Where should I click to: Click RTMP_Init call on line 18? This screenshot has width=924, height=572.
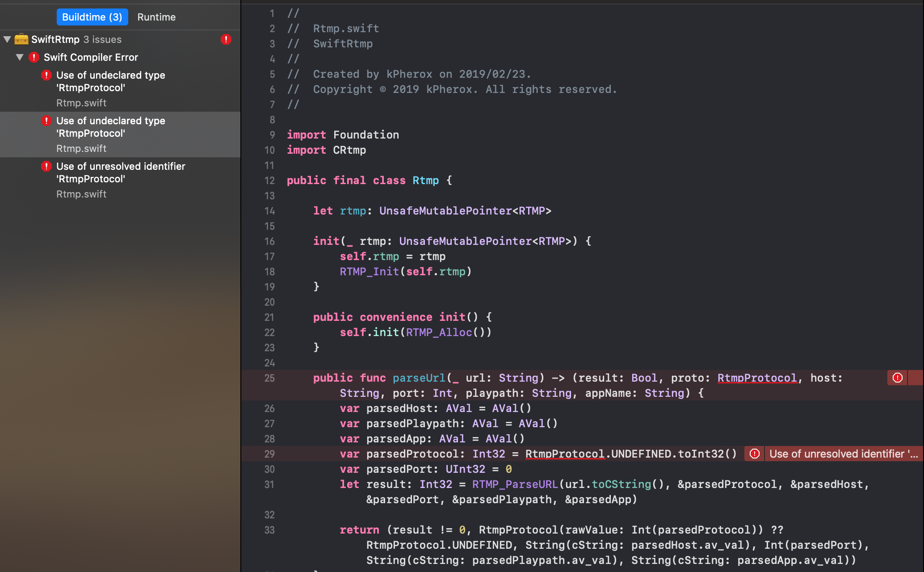click(369, 272)
